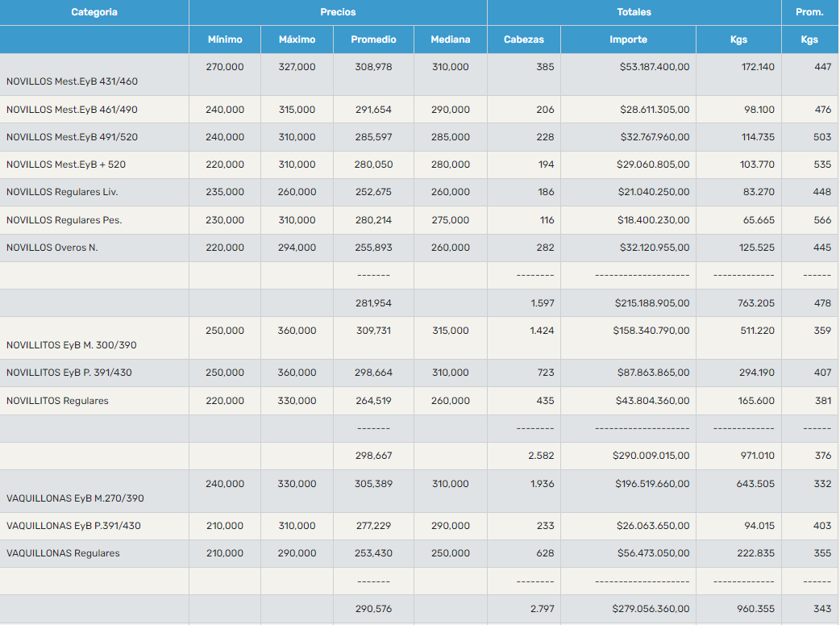Click the Totales group header
This screenshot has width=840, height=625.
point(634,12)
